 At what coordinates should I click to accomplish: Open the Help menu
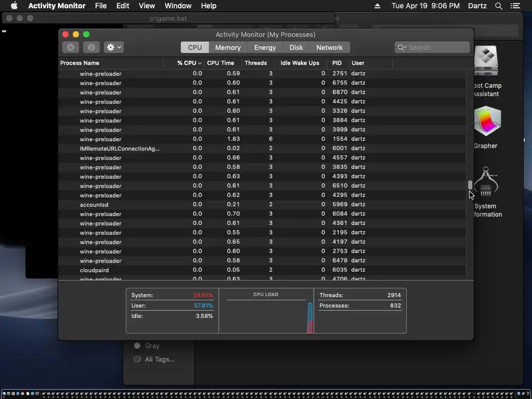click(208, 6)
